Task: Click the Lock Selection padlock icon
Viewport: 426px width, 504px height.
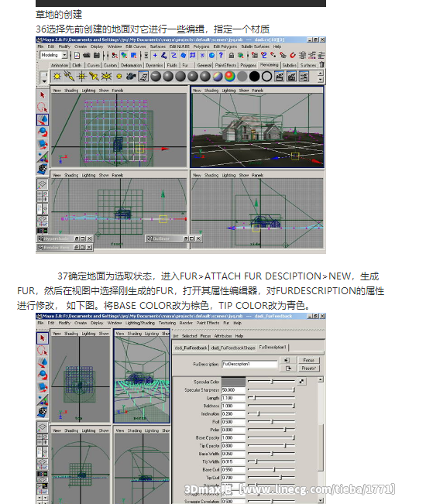Action: click(231, 55)
